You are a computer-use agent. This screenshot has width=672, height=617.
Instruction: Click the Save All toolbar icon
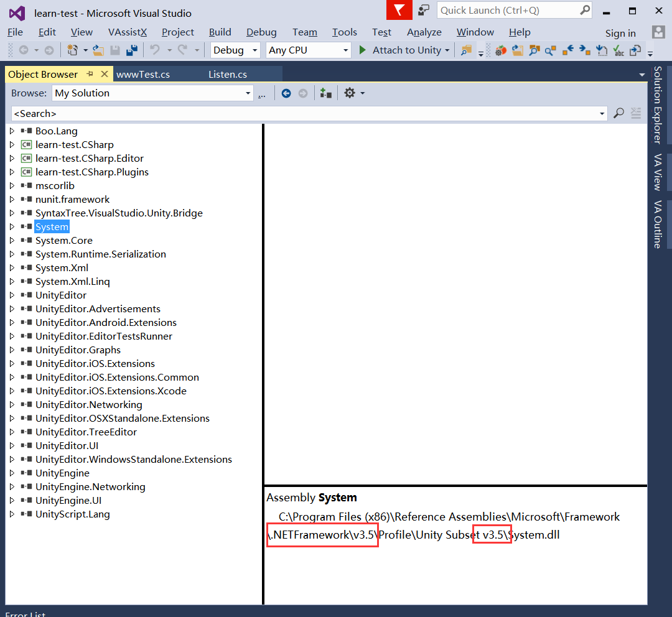tap(132, 50)
